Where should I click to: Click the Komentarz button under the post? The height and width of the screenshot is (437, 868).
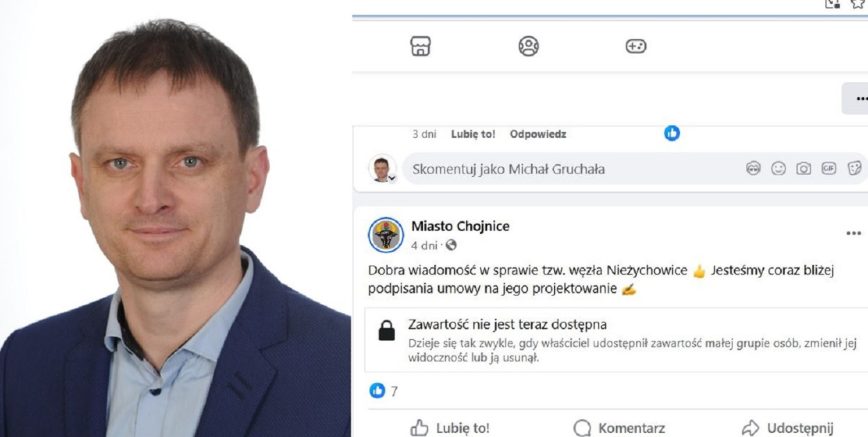tap(620, 428)
